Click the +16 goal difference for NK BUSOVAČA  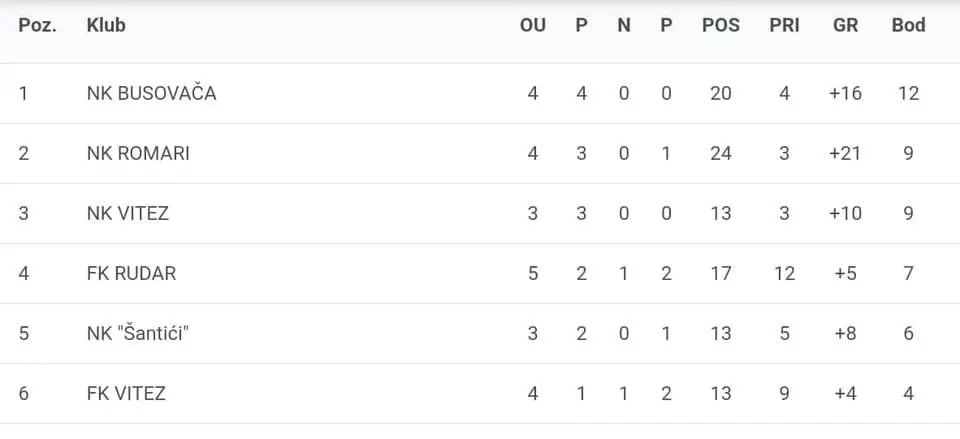point(845,93)
